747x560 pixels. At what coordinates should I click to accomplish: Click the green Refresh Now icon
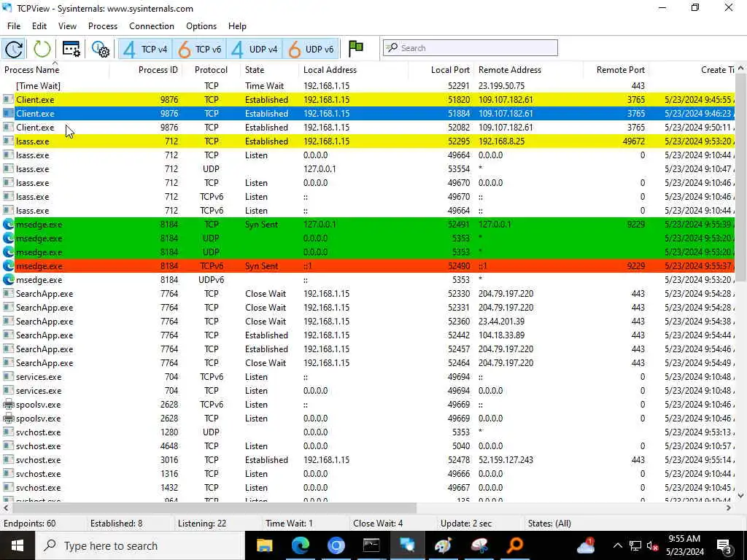pyautogui.click(x=42, y=49)
